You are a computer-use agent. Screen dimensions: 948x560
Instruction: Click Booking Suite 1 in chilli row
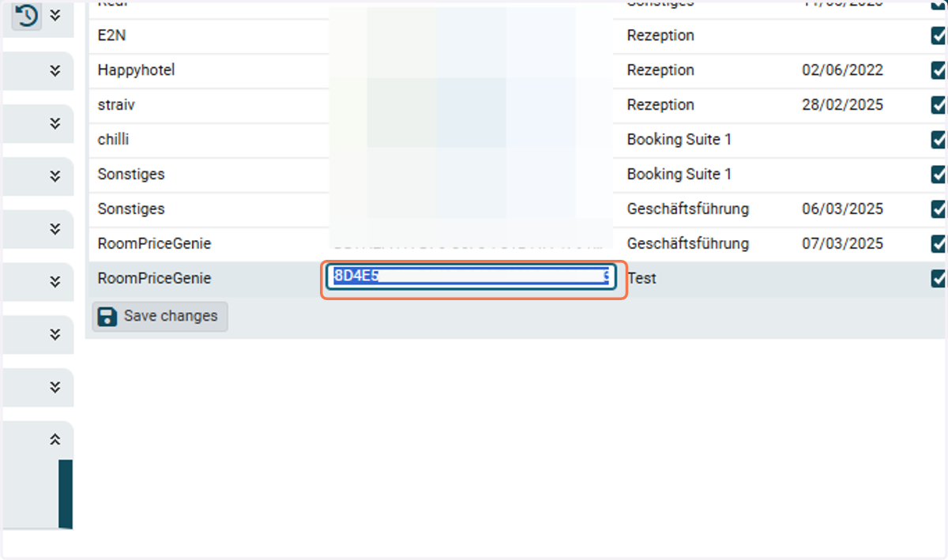(679, 140)
